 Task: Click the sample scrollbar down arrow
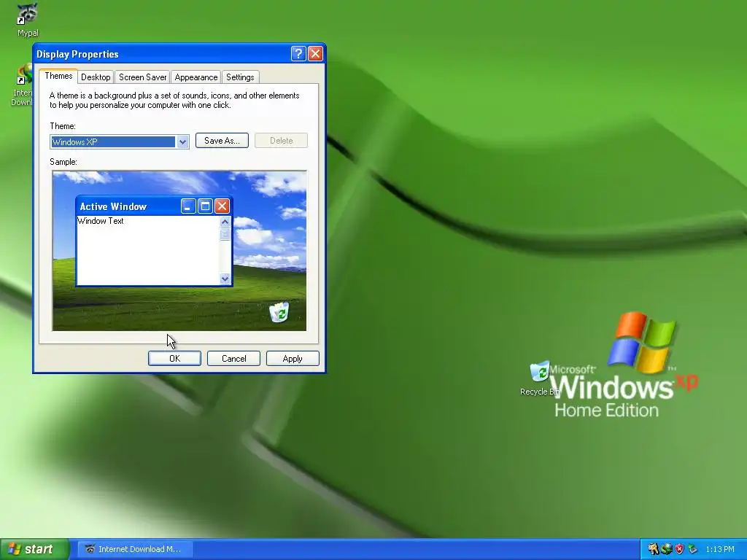225,279
